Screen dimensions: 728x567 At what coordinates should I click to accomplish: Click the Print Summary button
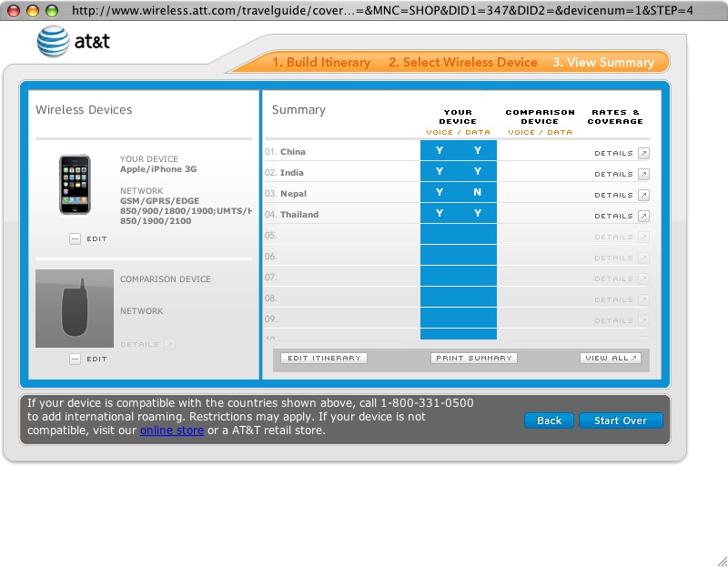click(x=474, y=358)
